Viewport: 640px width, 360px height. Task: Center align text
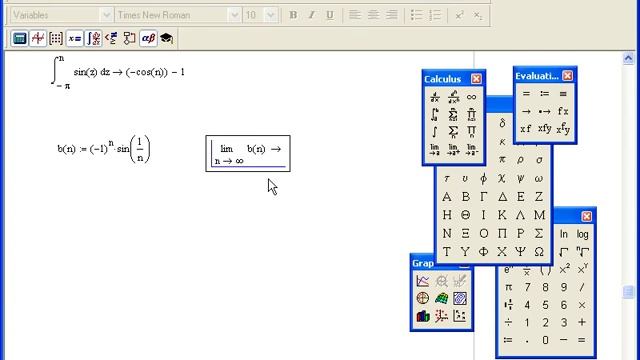click(x=373, y=15)
